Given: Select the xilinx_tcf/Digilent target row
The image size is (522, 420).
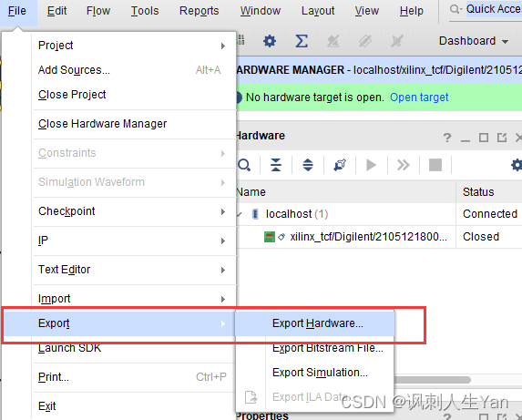Looking at the screenshot, I should [x=378, y=237].
